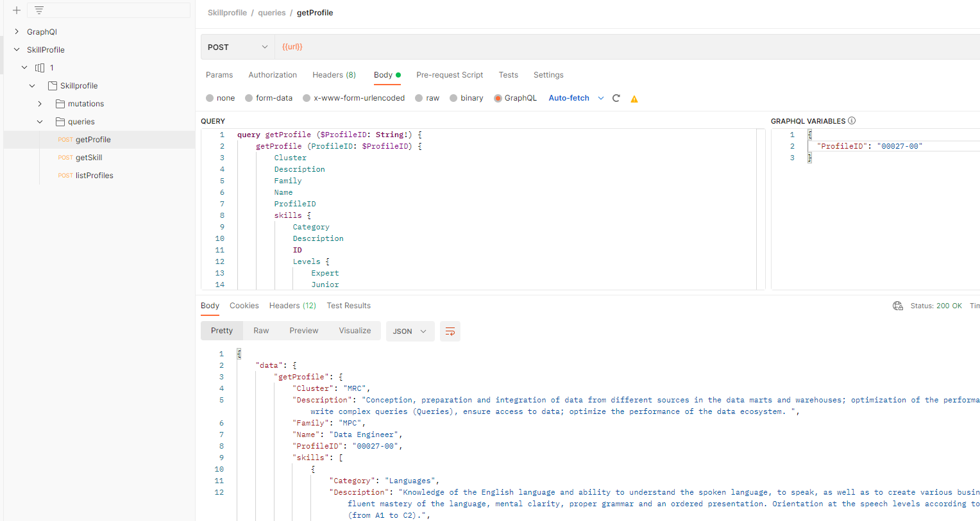Click the wrap-lines icon in response toolbar
Screen dimensions: 980x521
[450, 331]
